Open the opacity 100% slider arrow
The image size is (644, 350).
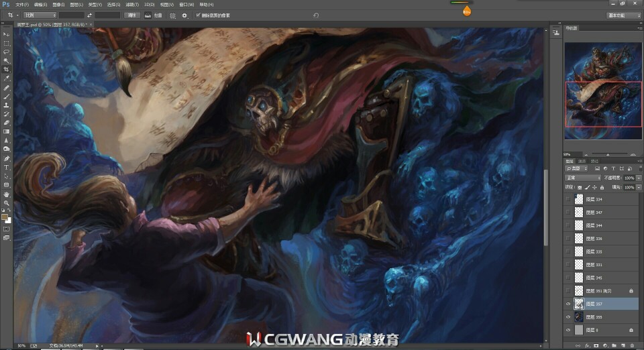point(639,178)
